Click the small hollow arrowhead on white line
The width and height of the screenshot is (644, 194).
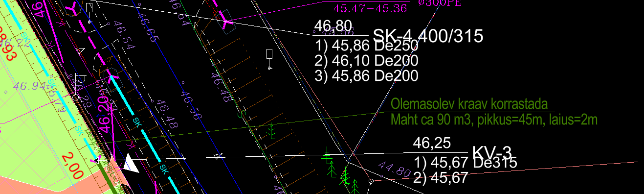pos(218,156)
